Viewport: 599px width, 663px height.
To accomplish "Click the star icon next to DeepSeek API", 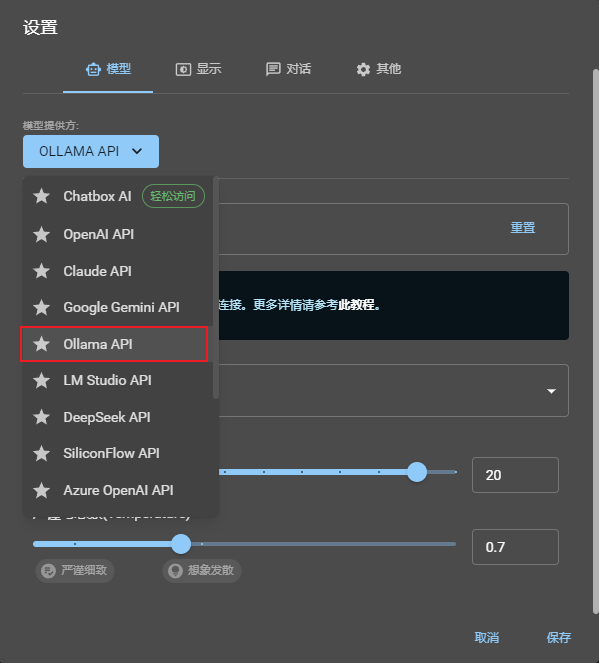I will 41,417.
